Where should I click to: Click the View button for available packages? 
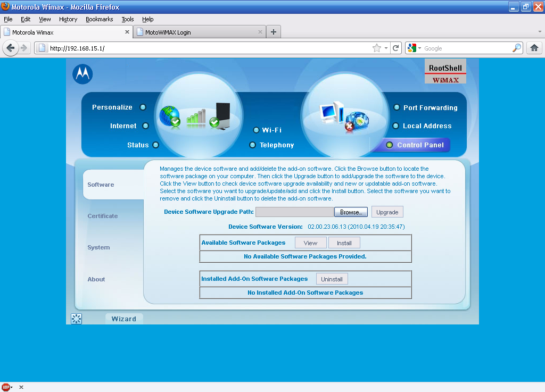click(x=310, y=243)
